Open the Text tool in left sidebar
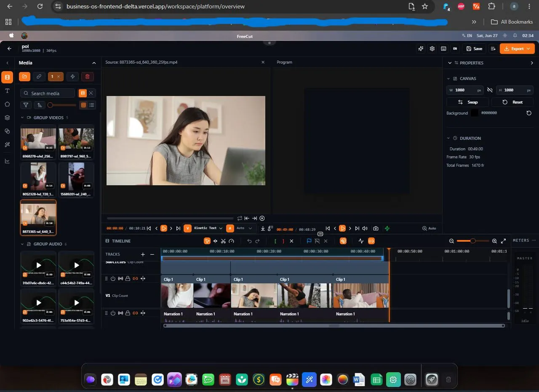This screenshot has width=539, height=392. click(7, 91)
